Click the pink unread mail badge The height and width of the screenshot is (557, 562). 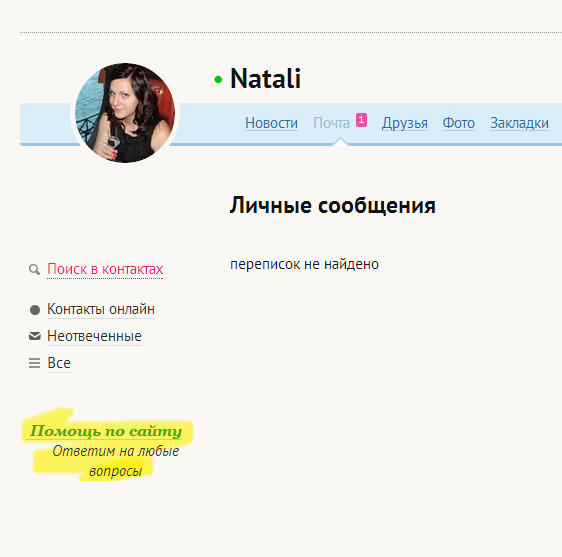[x=361, y=120]
